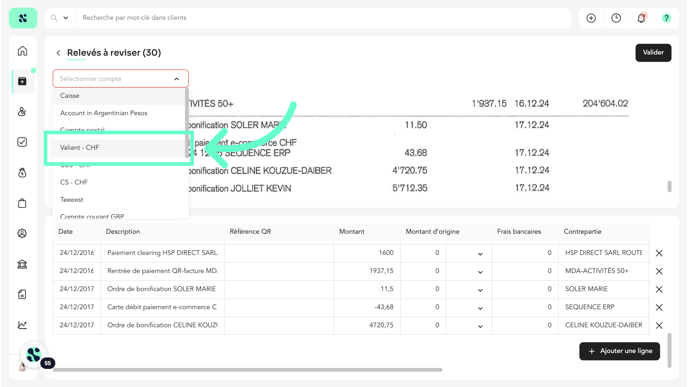Expand search filter chevron next to magnifier
This screenshot has width=688, height=387.
66,18
